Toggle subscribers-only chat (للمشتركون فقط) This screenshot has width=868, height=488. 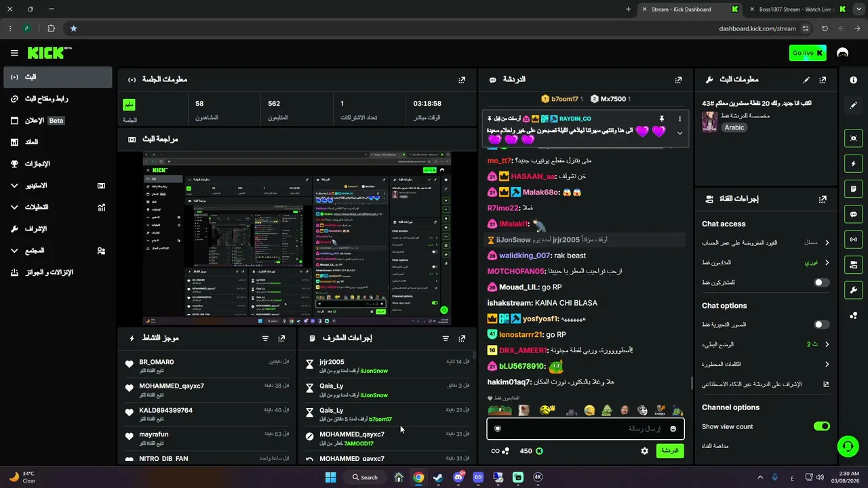pyautogui.click(x=821, y=283)
